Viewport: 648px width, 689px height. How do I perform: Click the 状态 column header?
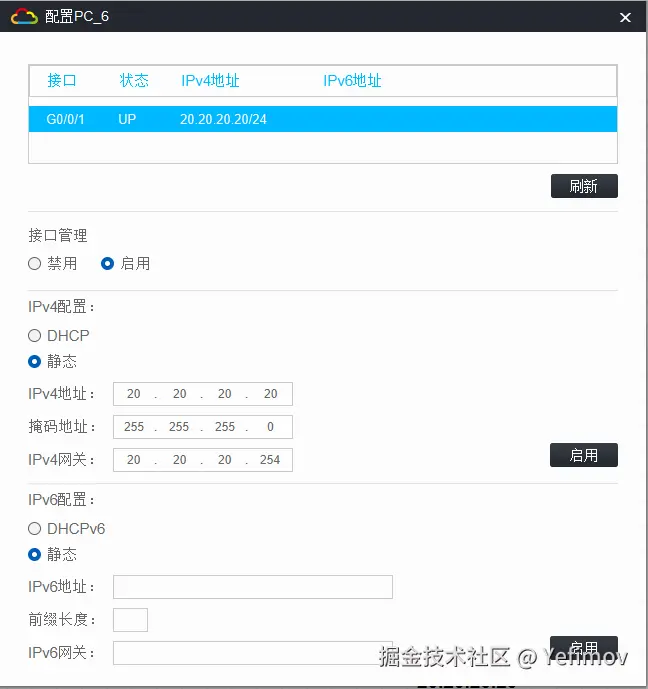(134, 80)
